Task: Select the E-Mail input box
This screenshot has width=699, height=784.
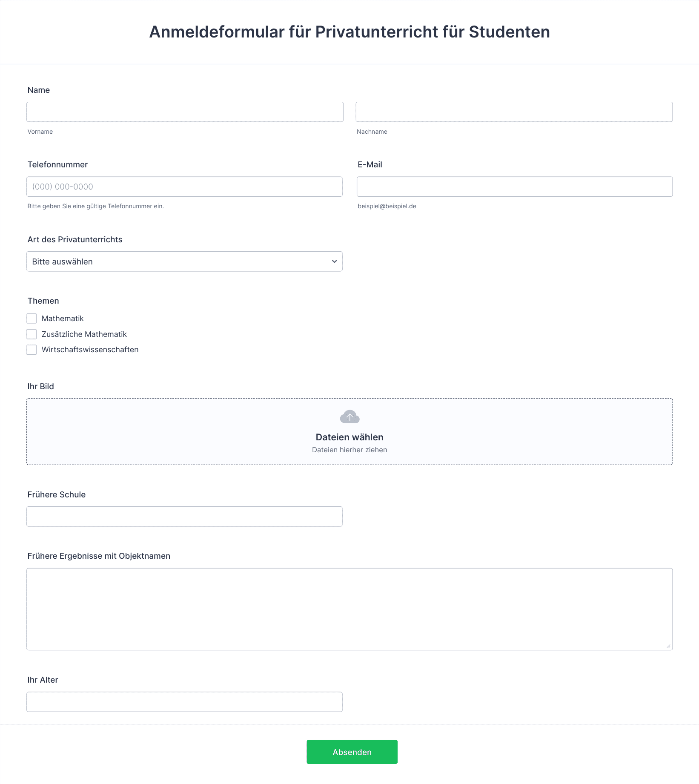Action: [514, 187]
